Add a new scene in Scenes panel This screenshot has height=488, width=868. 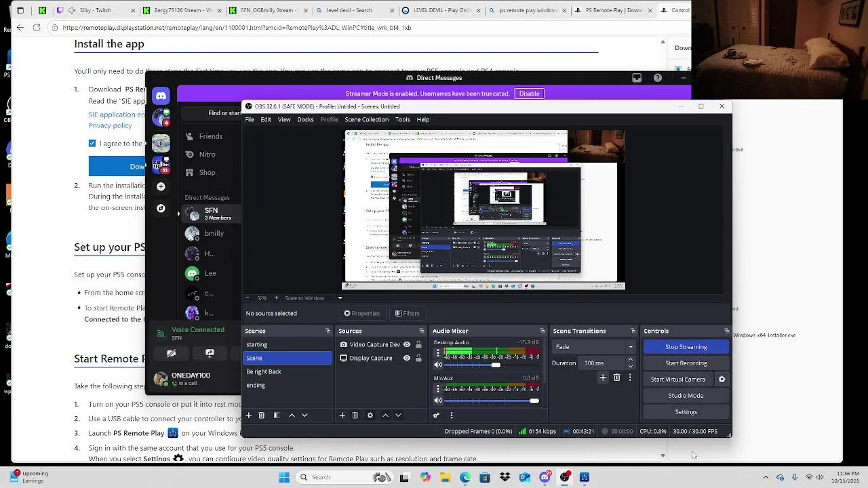pyautogui.click(x=248, y=415)
